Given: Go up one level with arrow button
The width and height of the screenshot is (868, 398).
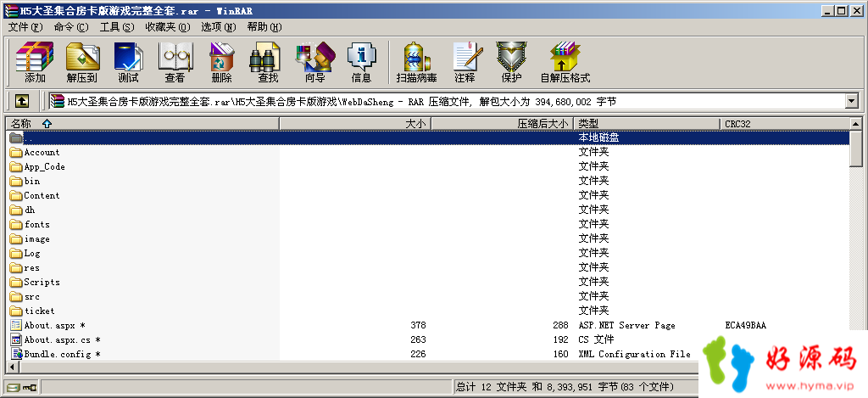Looking at the screenshot, I should click(21, 101).
